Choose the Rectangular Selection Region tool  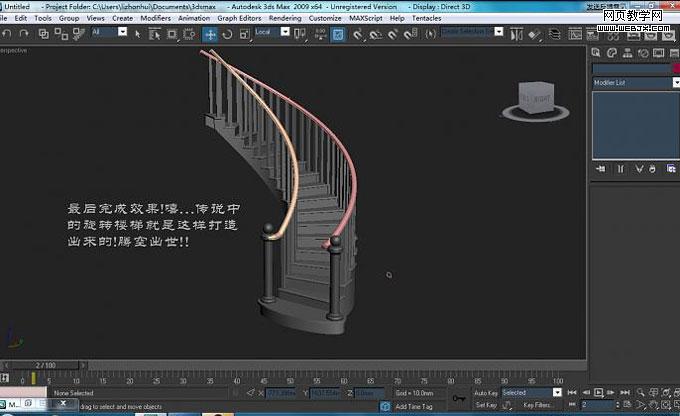coord(172,34)
